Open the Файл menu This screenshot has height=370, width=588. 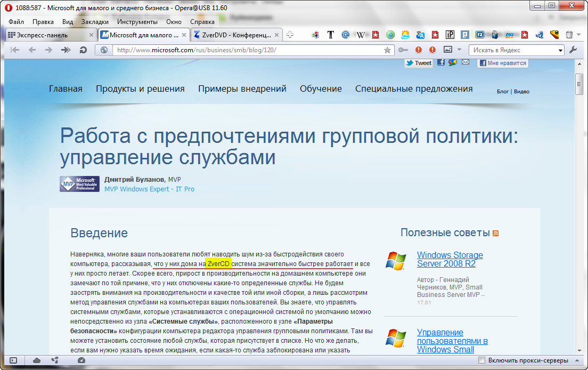(x=16, y=22)
